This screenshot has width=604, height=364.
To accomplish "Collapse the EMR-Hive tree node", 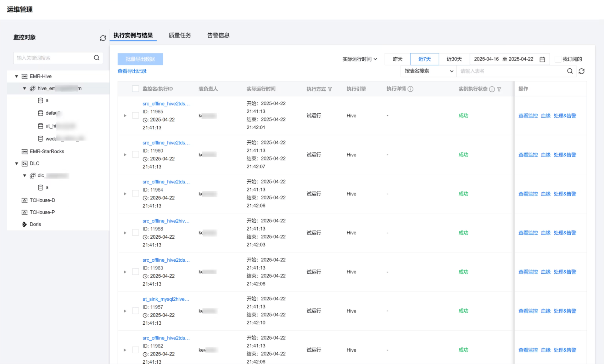I will pos(16,76).
